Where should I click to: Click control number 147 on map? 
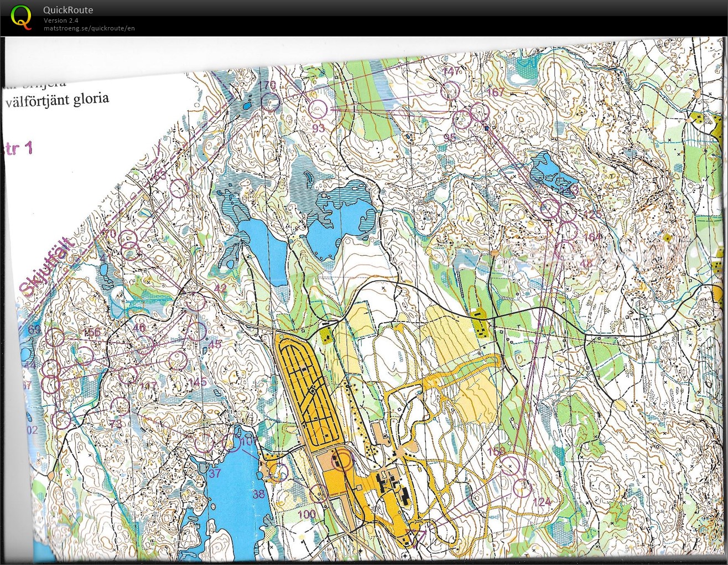[451, 71]
